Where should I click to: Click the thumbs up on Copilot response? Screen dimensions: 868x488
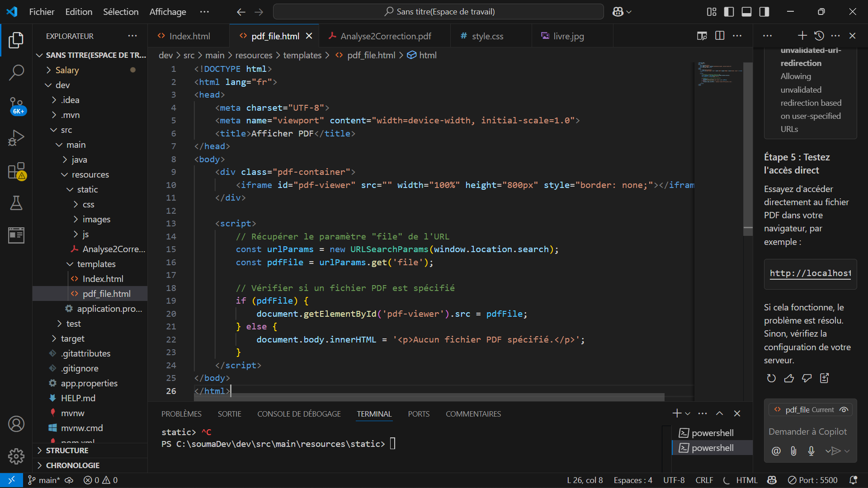(x=789, y=378)
